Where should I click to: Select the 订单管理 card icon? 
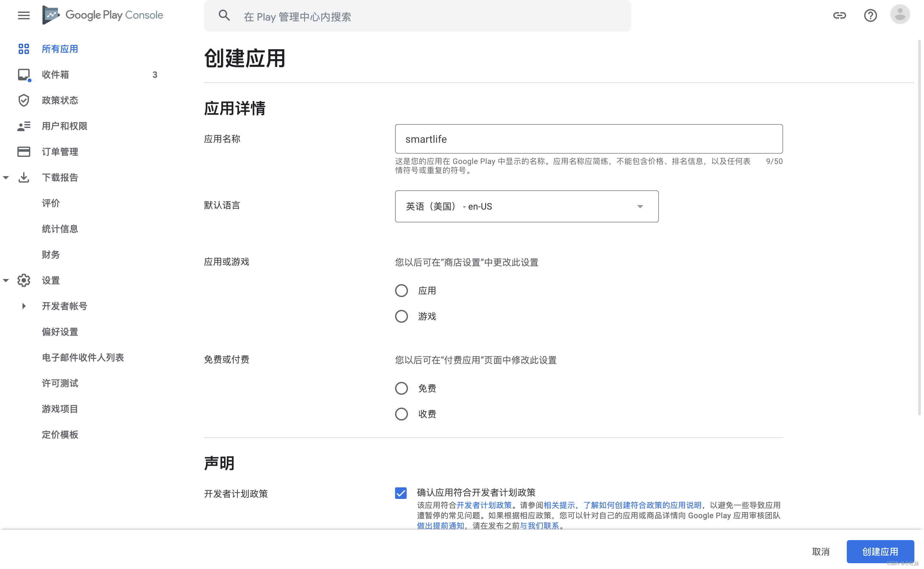(x=24, y=151)
